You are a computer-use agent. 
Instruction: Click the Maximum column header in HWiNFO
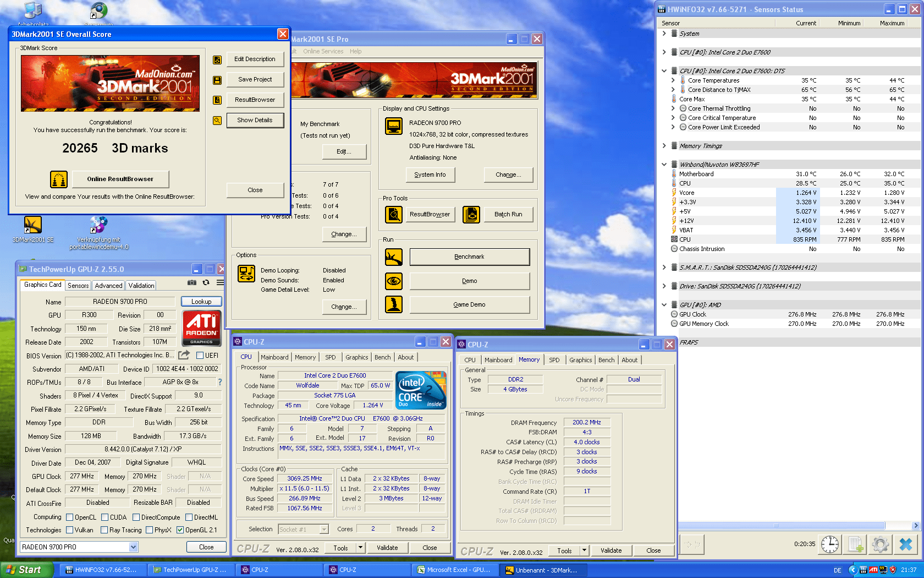(x=892, y=23)
